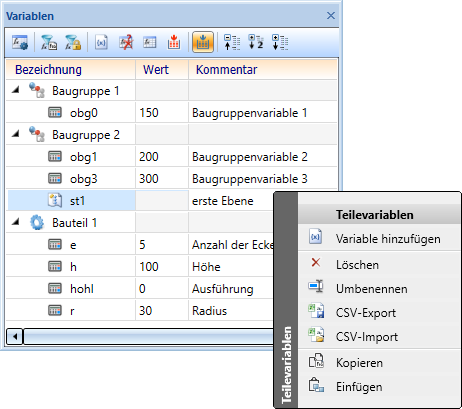The width and height of the screenshot is (462, 409).
Task: Click the red arrow import table icon
Action: 174,42
